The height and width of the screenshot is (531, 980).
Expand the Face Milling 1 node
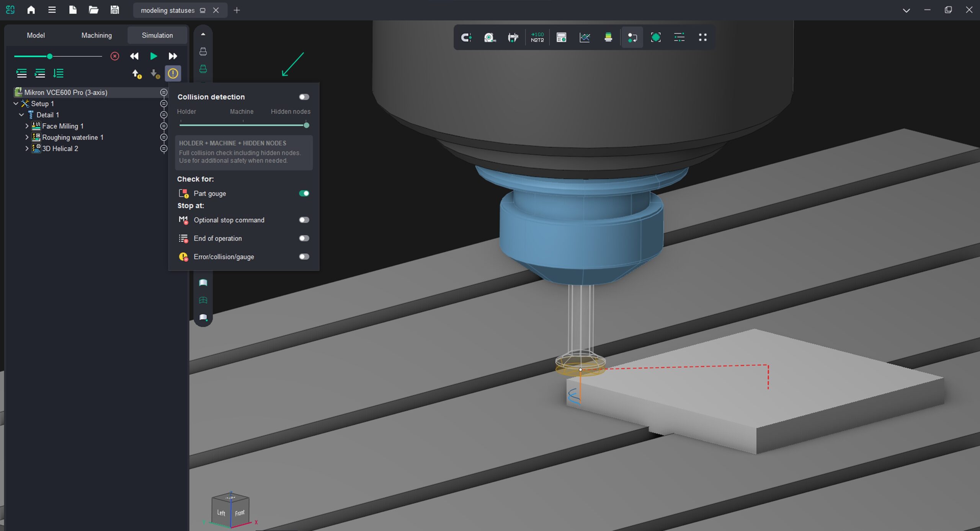27,126
